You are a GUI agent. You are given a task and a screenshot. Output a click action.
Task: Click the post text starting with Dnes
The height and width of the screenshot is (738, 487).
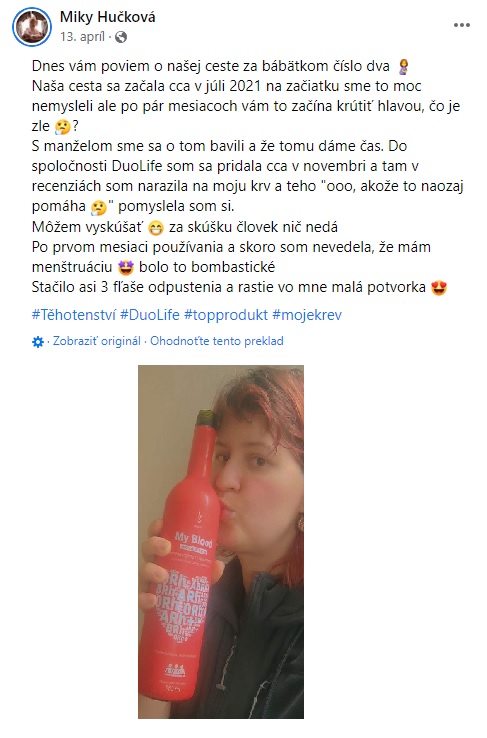pyautogui.click(x=247, y=176)
